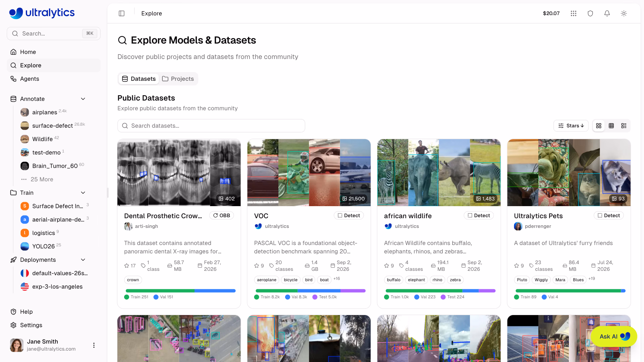Screen dimensions: 644x362
Task: Click the Ultralytics logo
Action: pos(42,13)
